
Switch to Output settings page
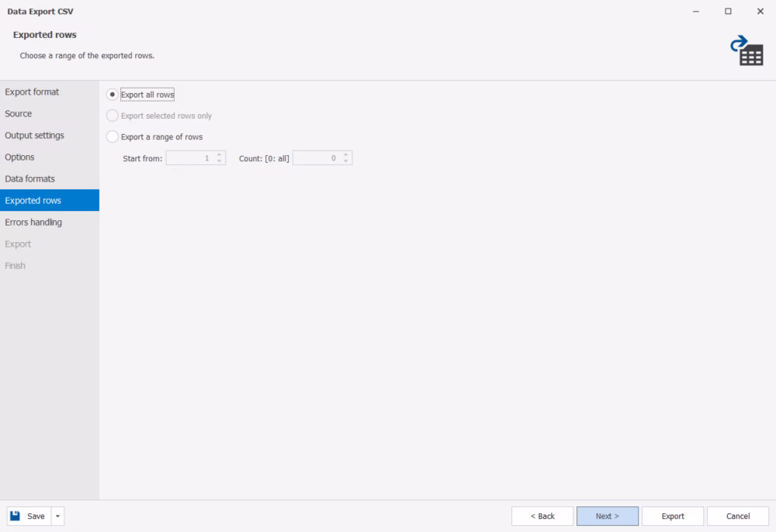[x=50, y=136]
